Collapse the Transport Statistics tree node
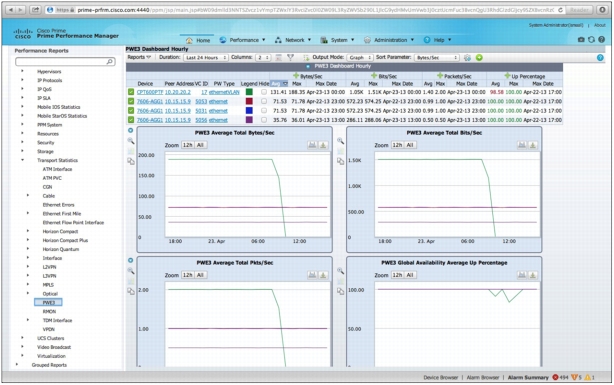The width and height of the screenshot is (614, 385). click(x=23, y=160)
